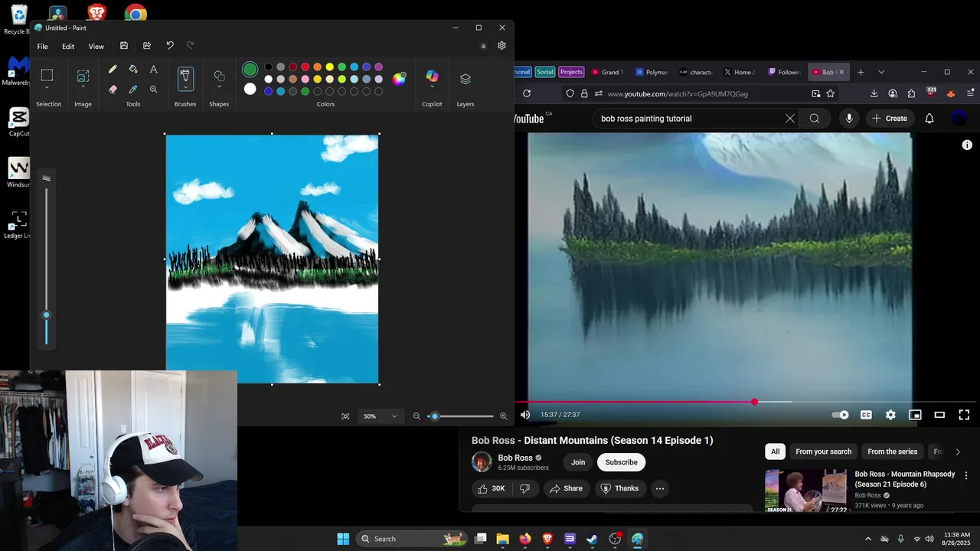980x551 pixels.
Task: Pick the yellow color swatch
Action: [x=329, y=67]
